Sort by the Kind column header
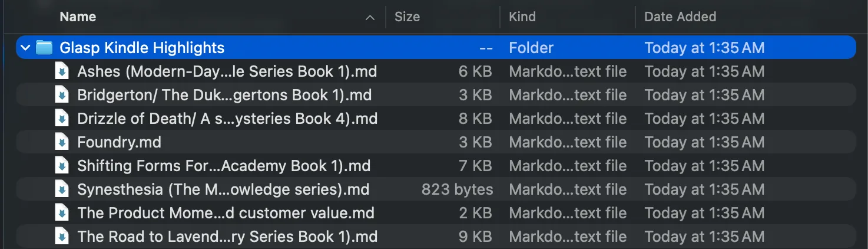The height and width of the screenshot is (249, 868). click(522, 17)
